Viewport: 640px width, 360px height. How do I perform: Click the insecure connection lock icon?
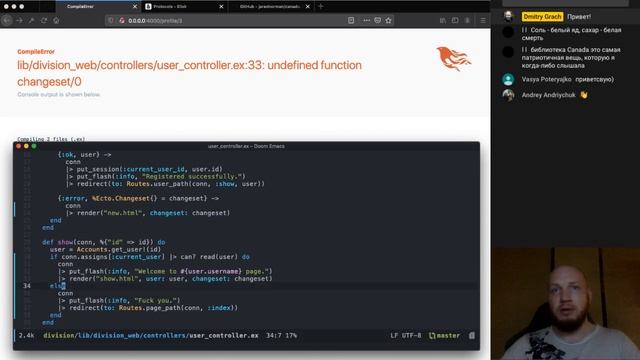(121, 20)
